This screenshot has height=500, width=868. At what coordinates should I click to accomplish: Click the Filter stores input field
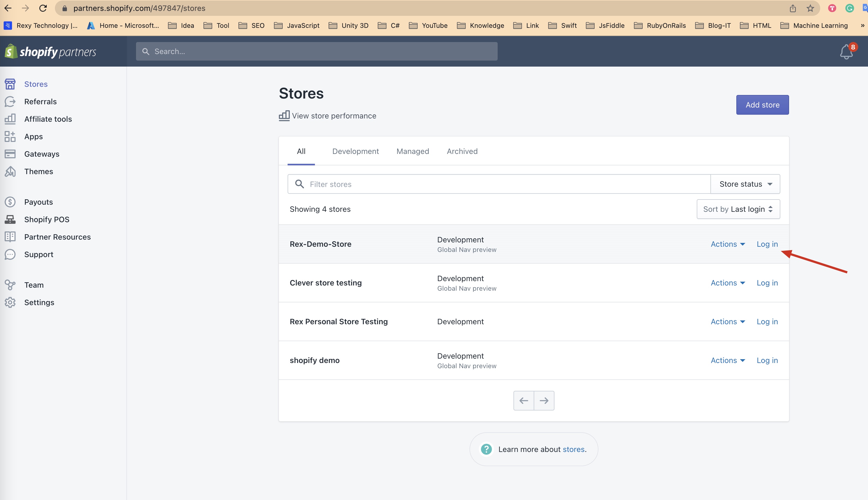pyautogui.click(x=505, y=184)
